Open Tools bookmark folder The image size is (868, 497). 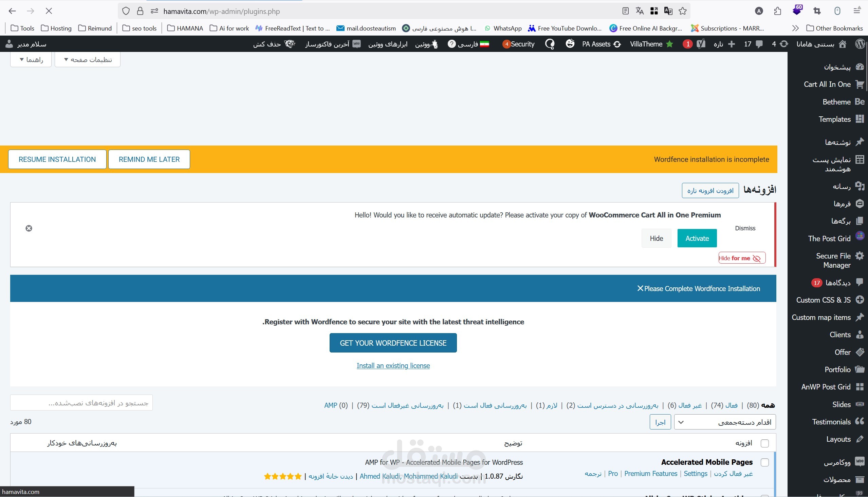pos(22,28)
